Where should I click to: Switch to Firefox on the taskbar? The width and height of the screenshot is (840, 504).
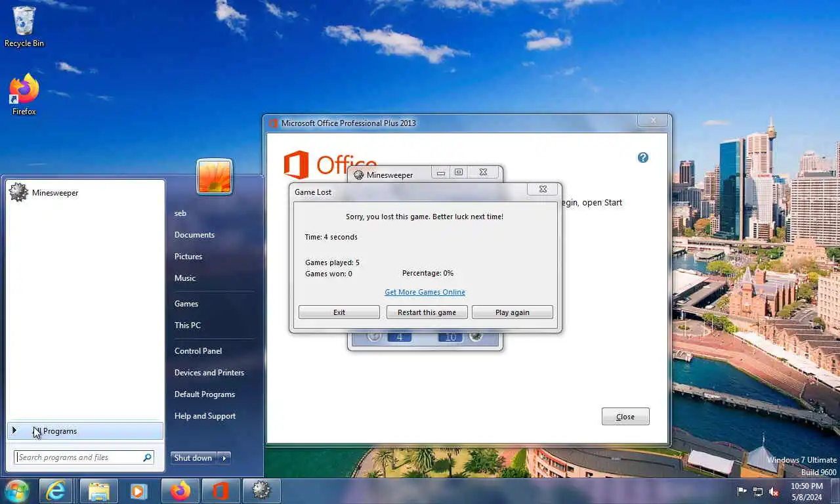(180, 491)
